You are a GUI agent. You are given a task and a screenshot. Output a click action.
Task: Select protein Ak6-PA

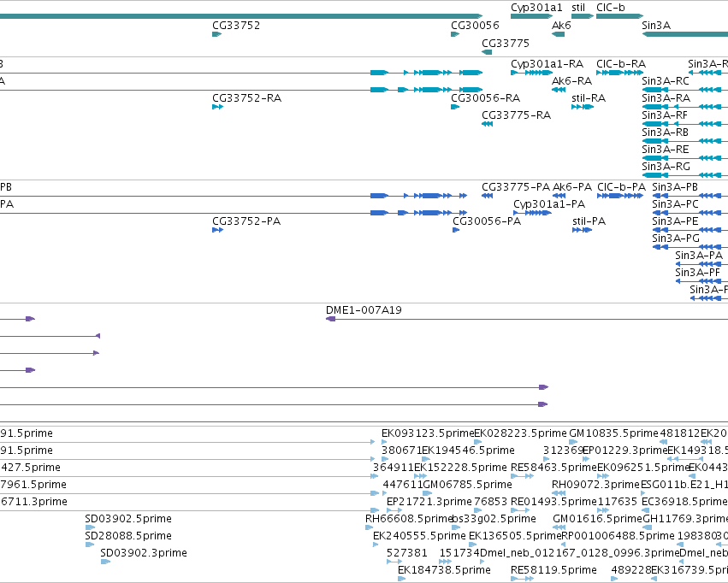point(559,196)
